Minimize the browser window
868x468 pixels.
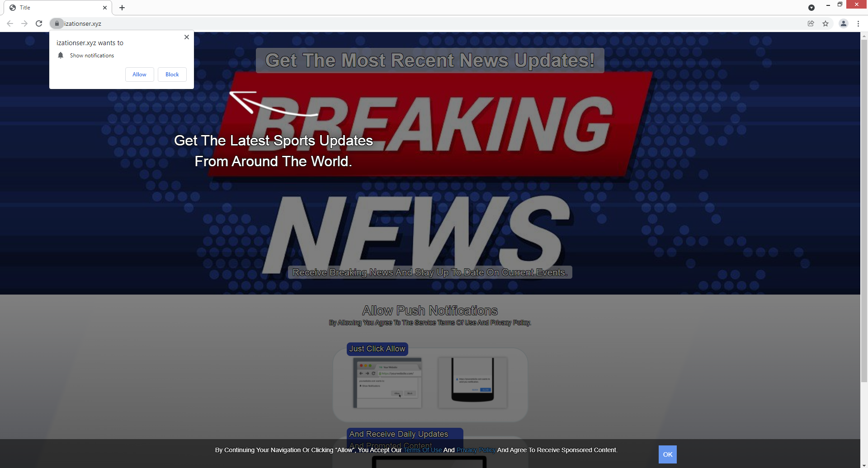click(x=828, y=5)
